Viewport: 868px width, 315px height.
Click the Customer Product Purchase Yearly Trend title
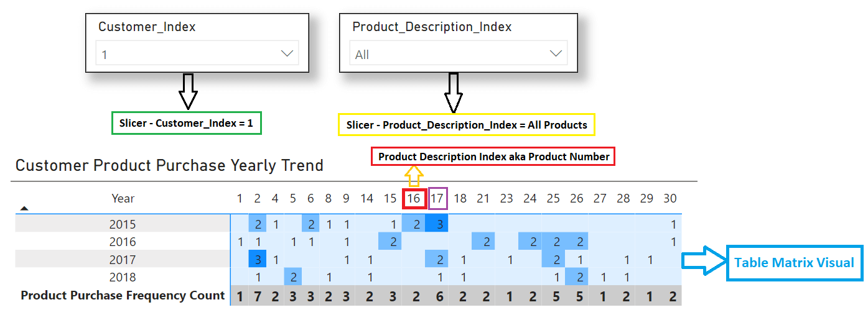click(169, 166)
